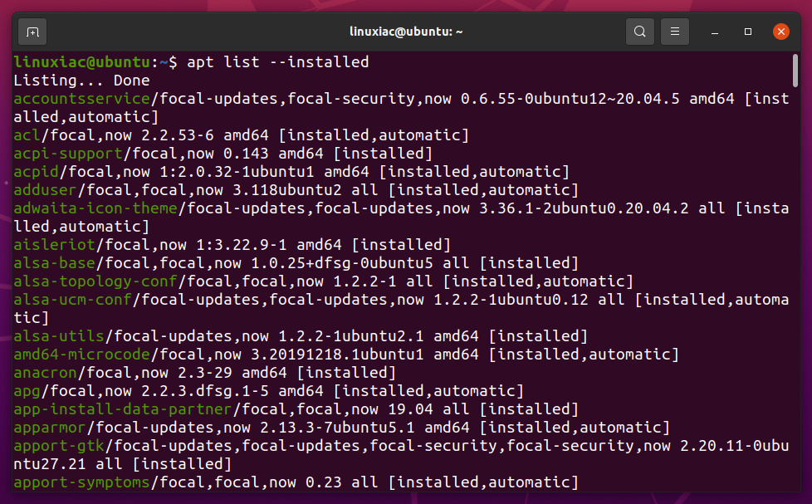Click the acl package entry
Viewport: 812px width, 504px height.
tap(24, 135)
